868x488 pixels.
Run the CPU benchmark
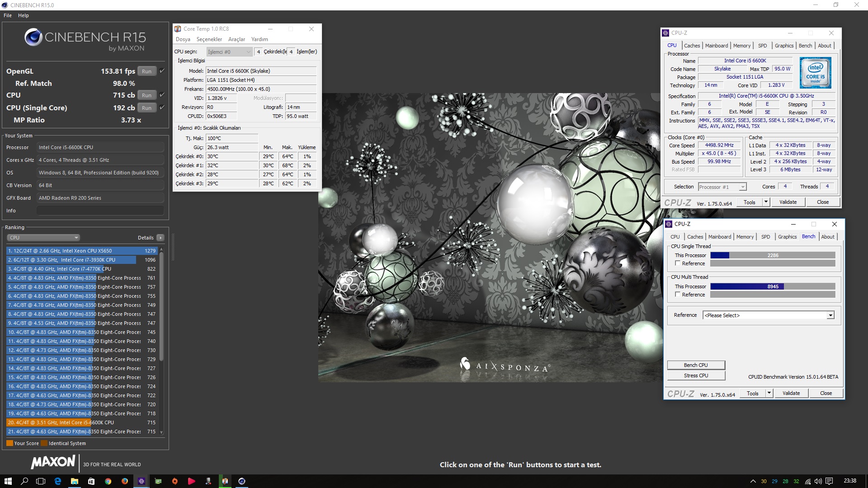point(146,95)
